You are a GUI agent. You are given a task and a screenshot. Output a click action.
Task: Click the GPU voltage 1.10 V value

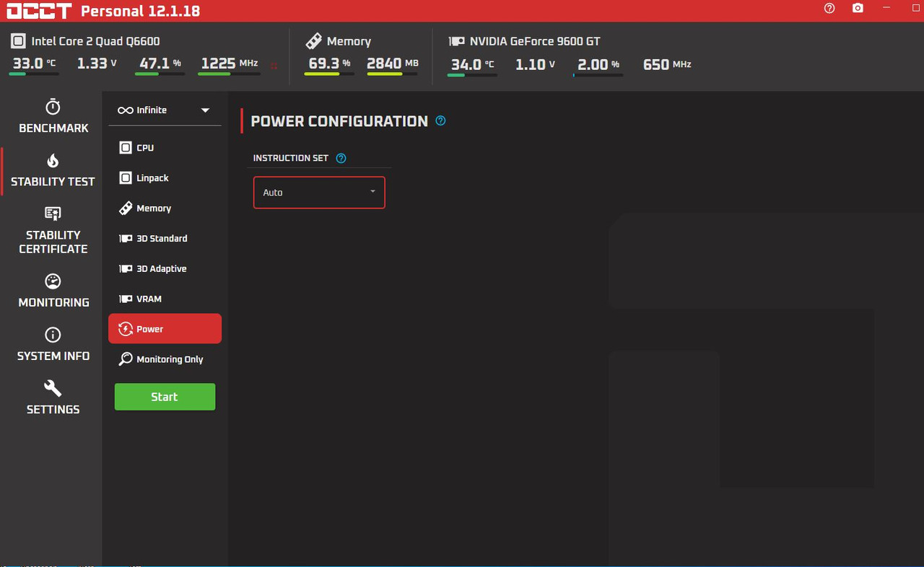(535, 65)
